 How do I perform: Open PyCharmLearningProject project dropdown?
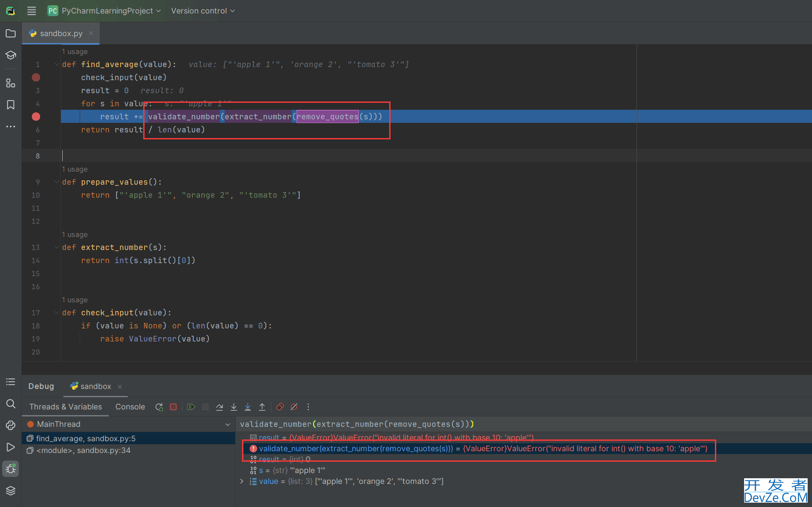104,11
